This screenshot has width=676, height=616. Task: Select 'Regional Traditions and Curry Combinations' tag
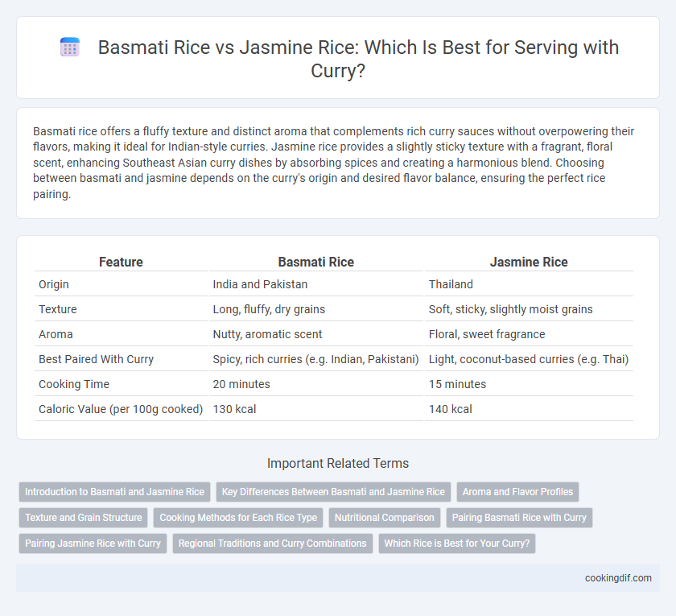point(273,543)
